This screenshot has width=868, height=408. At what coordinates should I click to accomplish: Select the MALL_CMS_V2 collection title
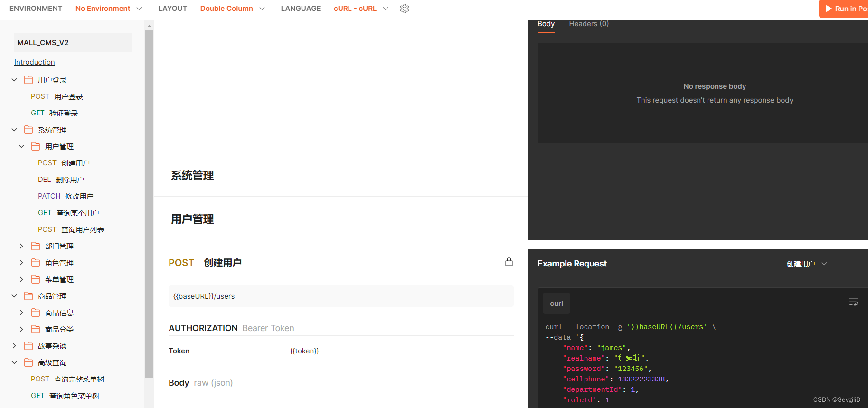[x=73, y=42]
